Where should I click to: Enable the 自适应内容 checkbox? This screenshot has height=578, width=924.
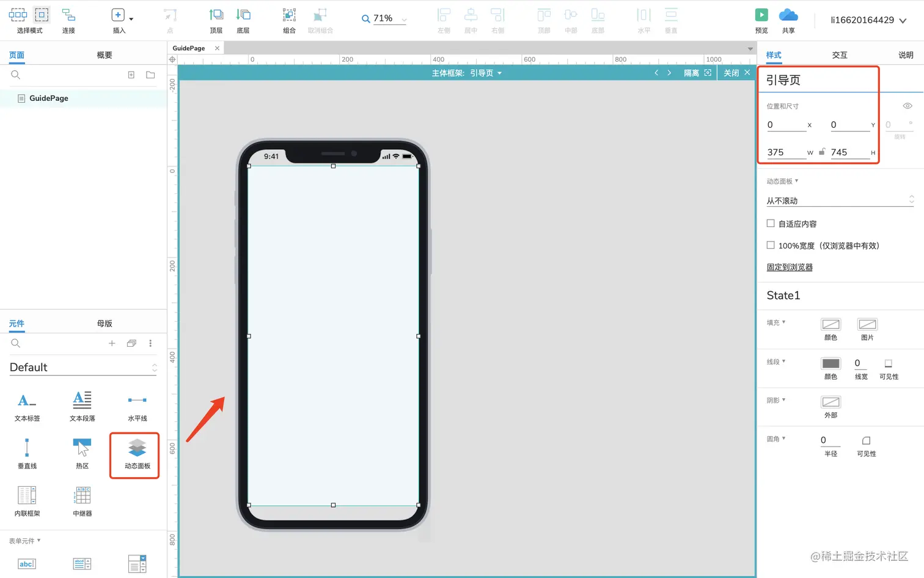point(771,223)
